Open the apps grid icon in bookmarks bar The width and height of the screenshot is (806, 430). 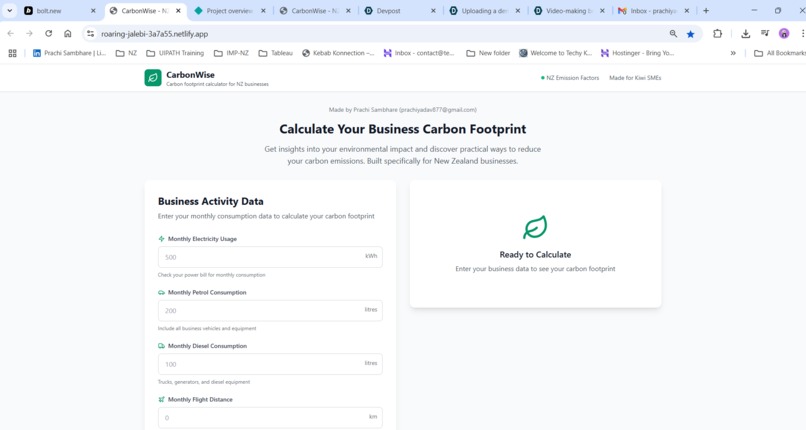coord(12,53)
